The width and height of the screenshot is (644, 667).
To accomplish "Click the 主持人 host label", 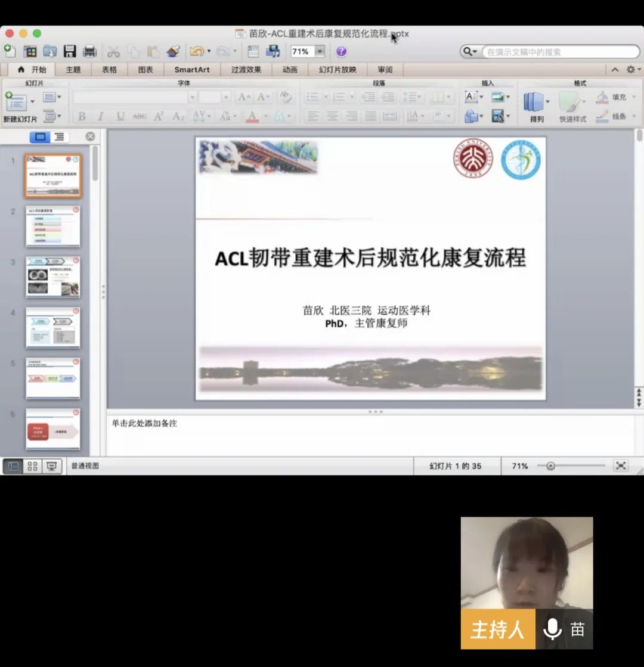I will pyautogui.click(x=497, y=629).
